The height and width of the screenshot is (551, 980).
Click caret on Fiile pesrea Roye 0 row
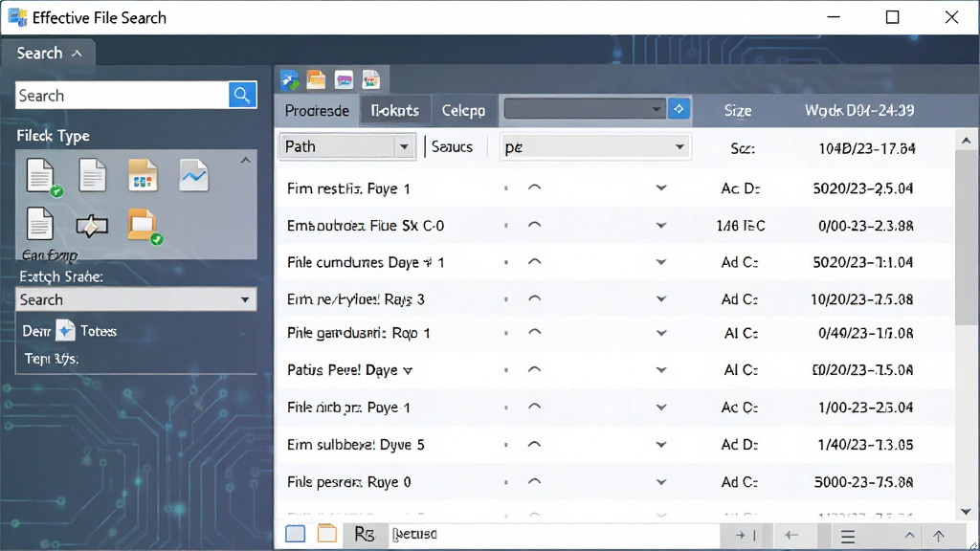click(534, 482)
